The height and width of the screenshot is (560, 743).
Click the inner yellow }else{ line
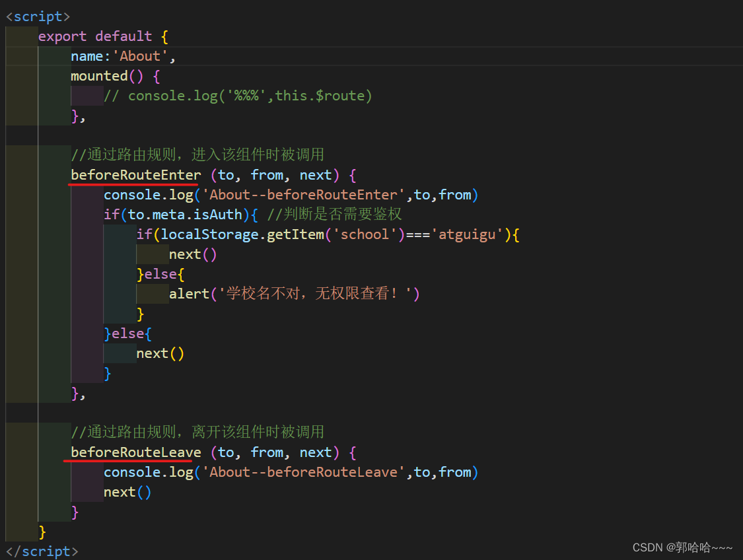[160, 274]
